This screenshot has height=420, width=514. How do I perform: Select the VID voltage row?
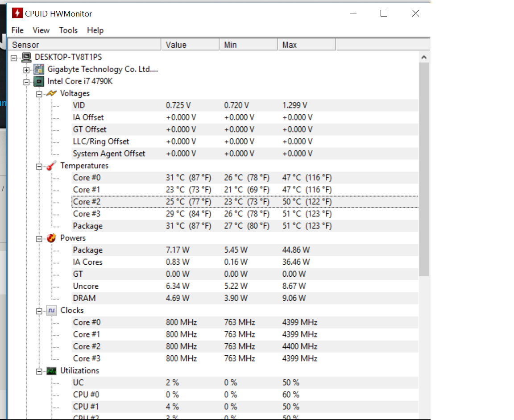click(245, 105)
